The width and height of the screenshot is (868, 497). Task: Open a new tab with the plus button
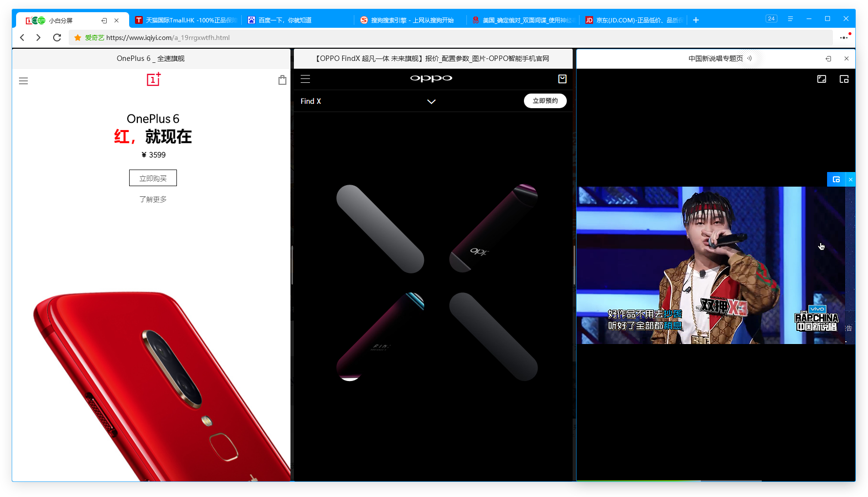coord(696,20)
